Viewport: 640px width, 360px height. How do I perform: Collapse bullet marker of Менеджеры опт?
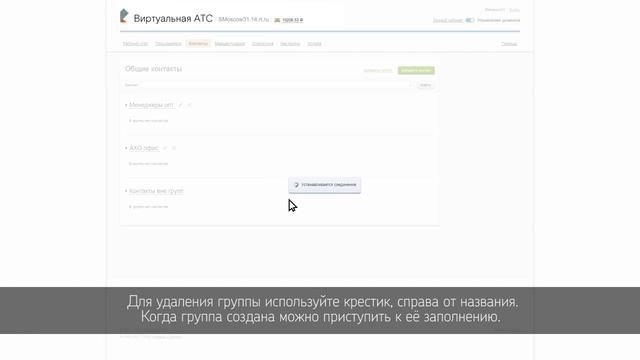(126, 105)
